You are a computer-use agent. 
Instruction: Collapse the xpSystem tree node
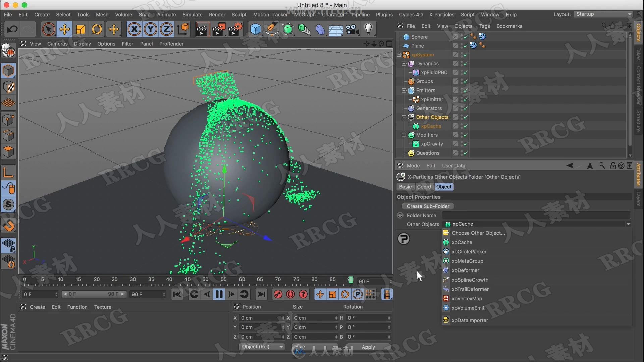(399, 55)
